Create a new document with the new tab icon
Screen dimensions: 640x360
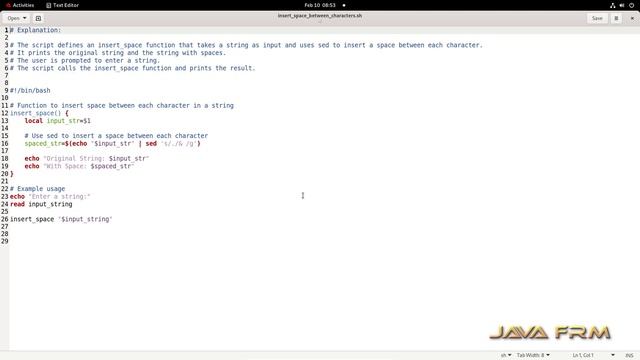tap(38, 18)
